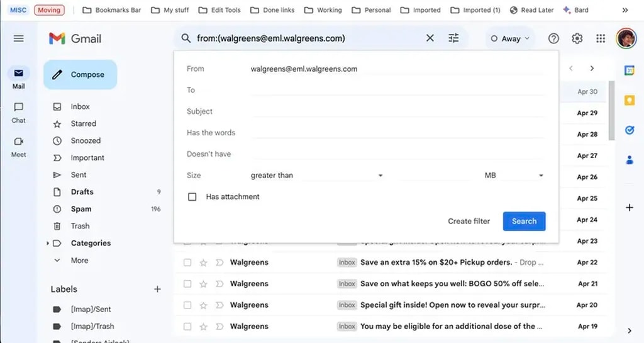Viewport: 644px width, 343px height.
Task: Open the 'greater than' size dropdown
Action: coord(316,176)
